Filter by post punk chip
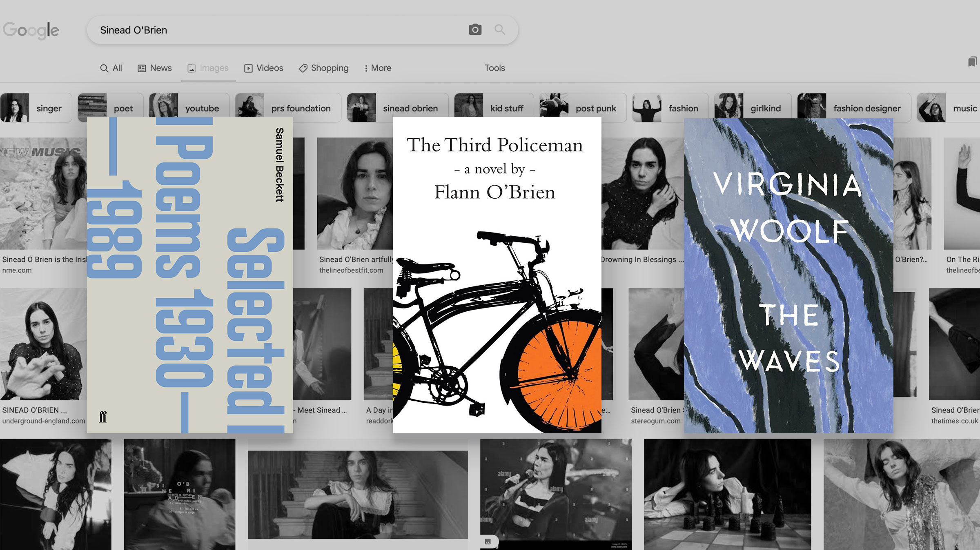This screenshot has width=980, height=550. click(583, 108)
